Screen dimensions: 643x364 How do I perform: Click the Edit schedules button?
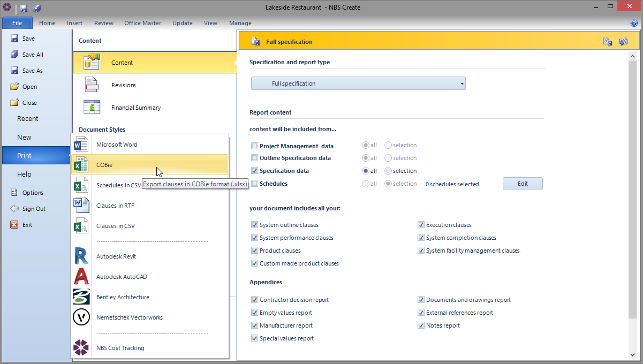pyautogui.click(x=522, y=184)
